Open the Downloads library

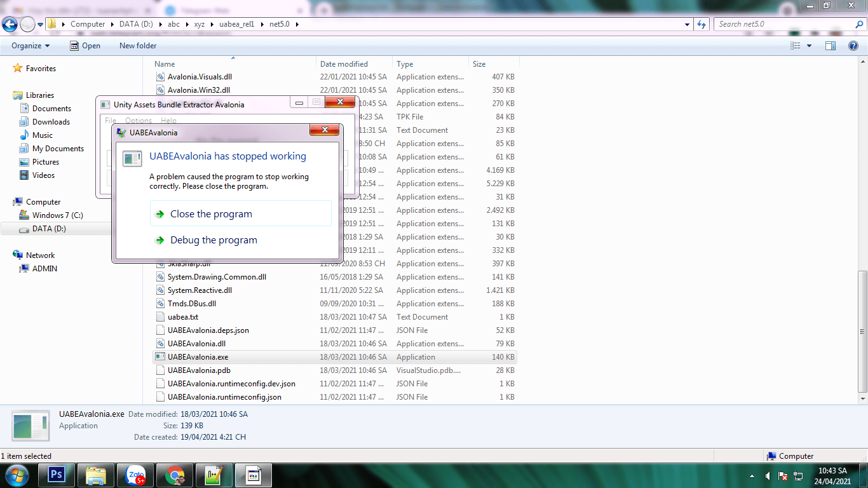point(51,122)
